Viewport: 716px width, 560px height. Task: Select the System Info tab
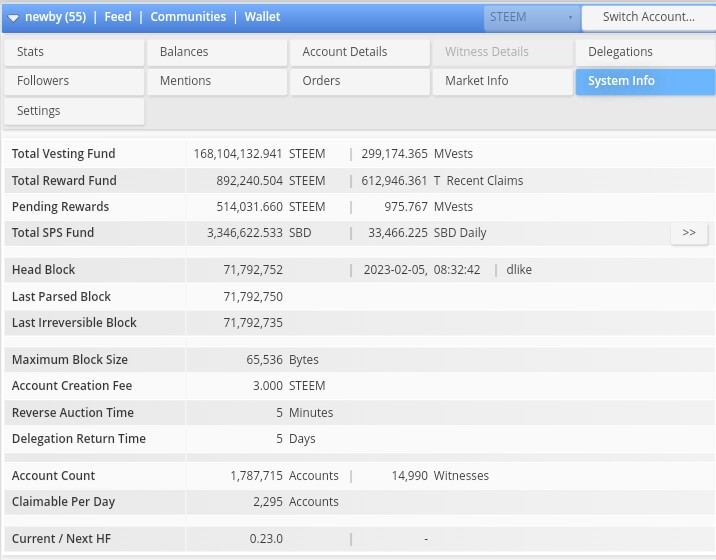pos(645,81)
